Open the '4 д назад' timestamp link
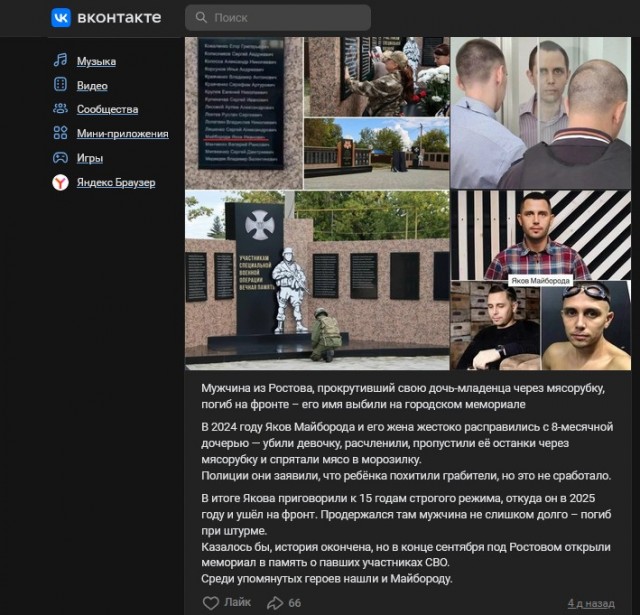640x615 pixels. tap(591, 603)
